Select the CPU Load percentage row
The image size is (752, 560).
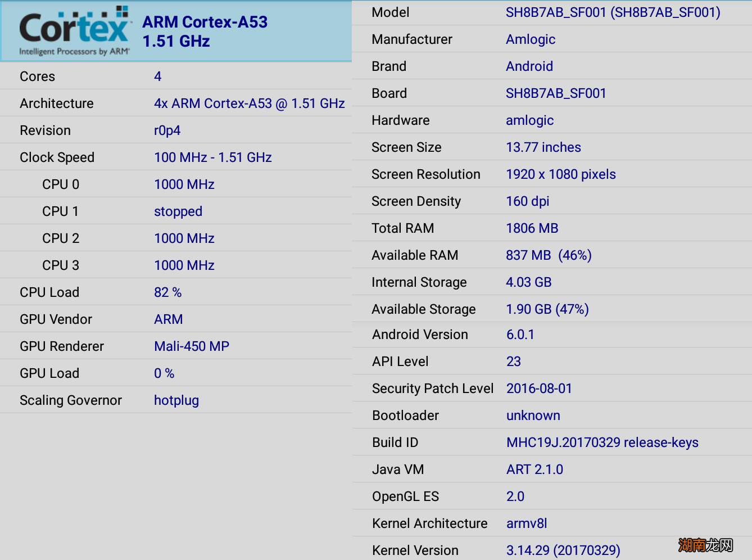pos(176,292)
